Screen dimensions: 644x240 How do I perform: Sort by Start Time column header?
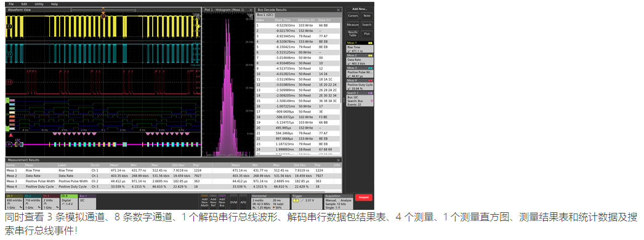pyautogui.click(x=286, y=20)
